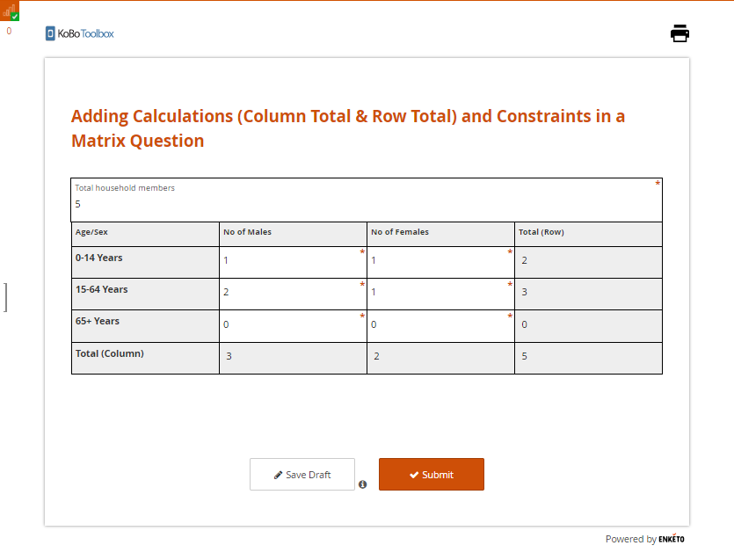
Task: Click the 0-14 Years row total cell
Action: click(x=587, y=261)
